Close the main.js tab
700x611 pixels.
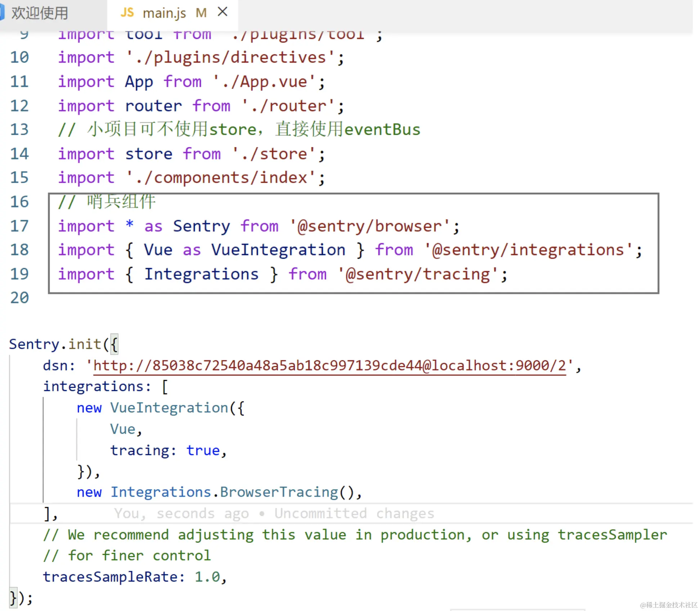[x=223, y=12]
